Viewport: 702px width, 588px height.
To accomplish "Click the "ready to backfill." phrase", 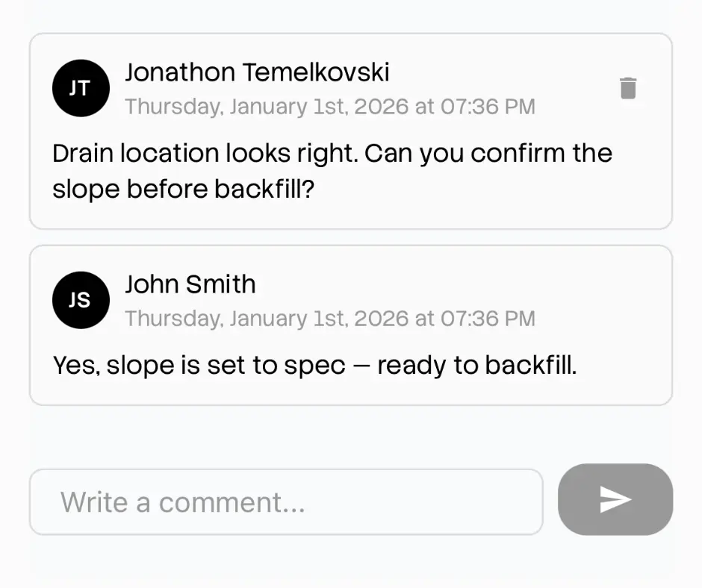I will (x=477, y=366).
